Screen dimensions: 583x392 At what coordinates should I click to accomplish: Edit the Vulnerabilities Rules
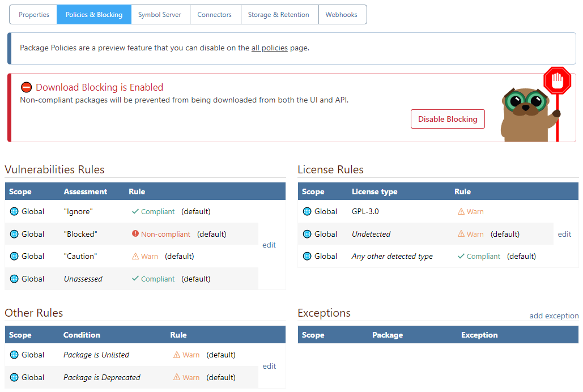[269, 245]
